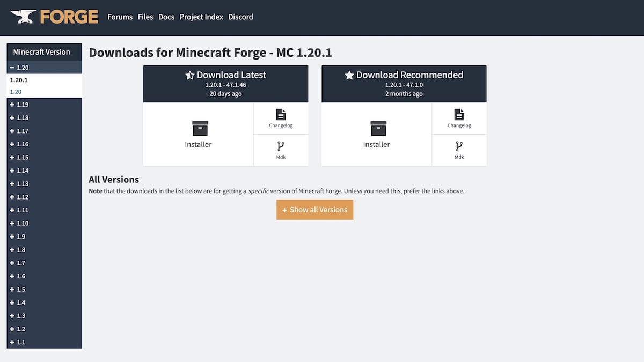
Task: Click the All Versions heading
Action: 114,180
